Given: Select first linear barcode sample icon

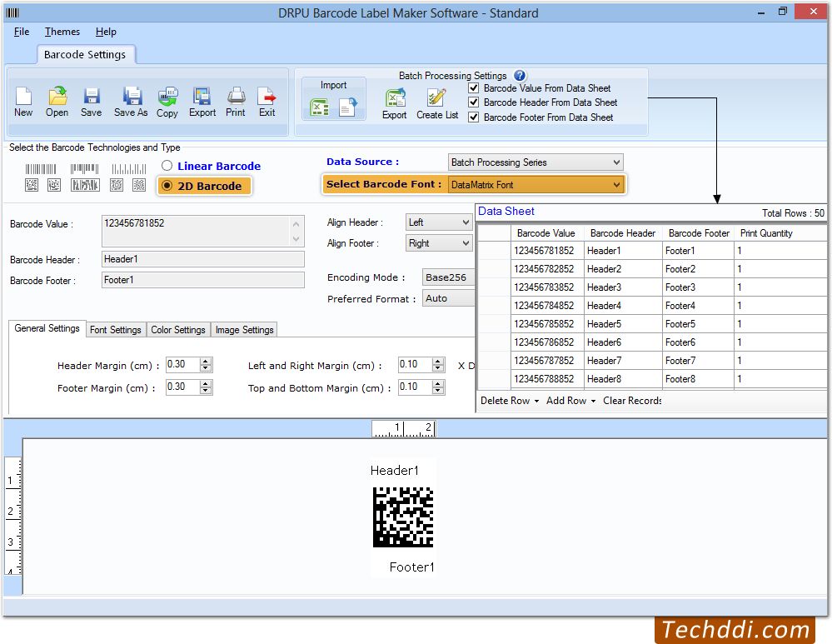Looking at the screenshot, I should (x=40, y=169).
